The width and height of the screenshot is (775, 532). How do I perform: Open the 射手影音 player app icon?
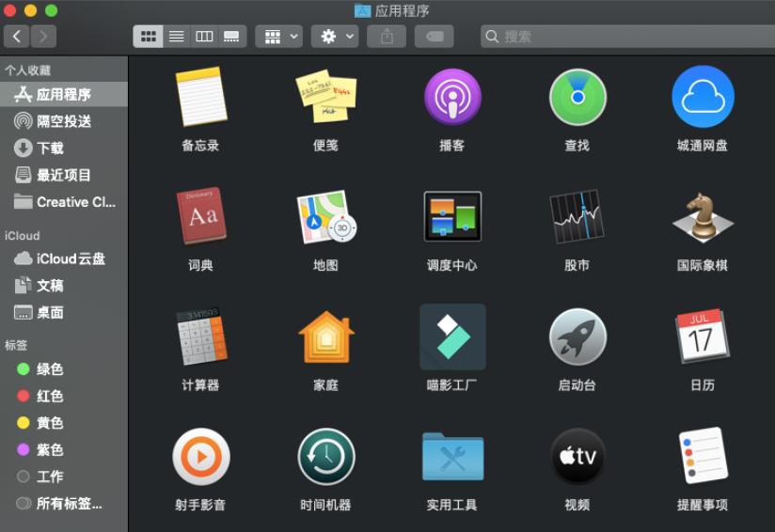point(200,457)
